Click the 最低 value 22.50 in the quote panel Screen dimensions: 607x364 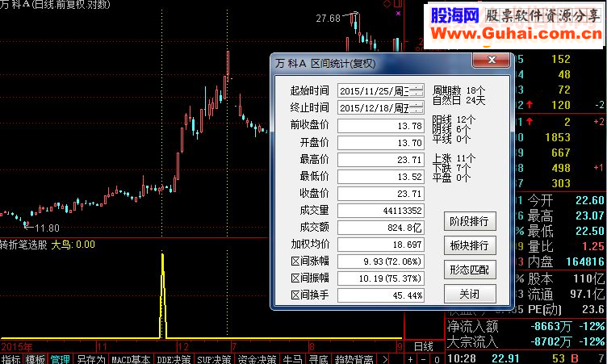click(x=589, y=231)
